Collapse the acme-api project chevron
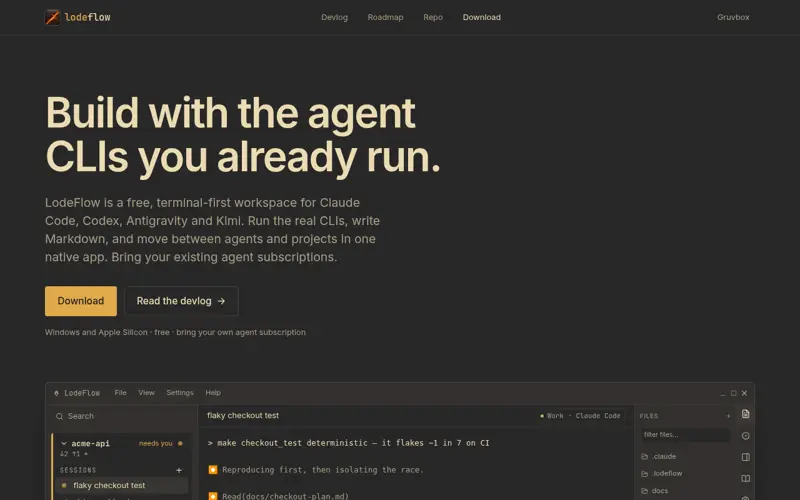 click(x=64, y=443)
